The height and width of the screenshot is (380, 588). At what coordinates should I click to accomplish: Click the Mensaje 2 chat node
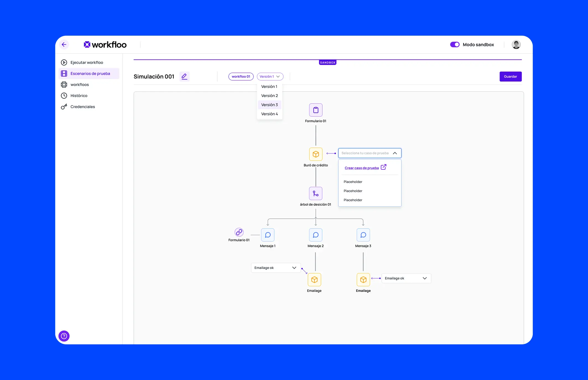tap(315, 235)
